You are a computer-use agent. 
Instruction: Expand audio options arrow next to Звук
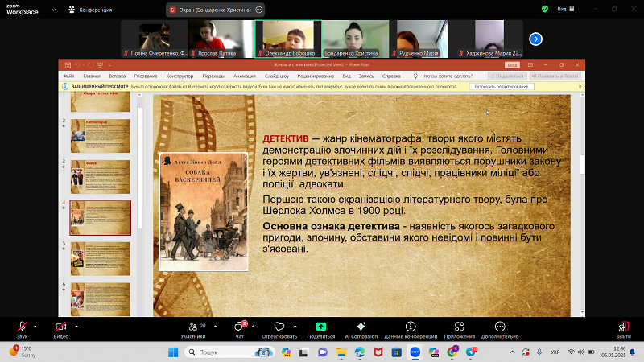(35, 327)
